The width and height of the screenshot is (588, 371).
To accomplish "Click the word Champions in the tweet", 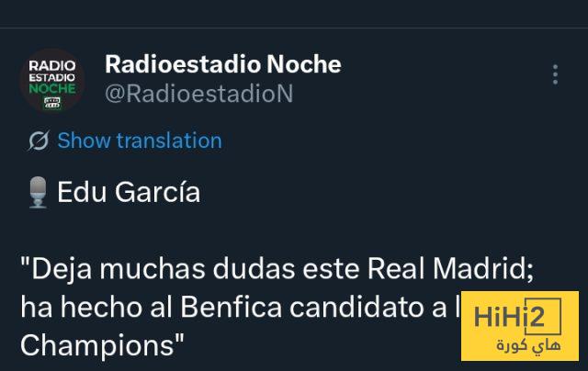I will click(x=96, y=345).
